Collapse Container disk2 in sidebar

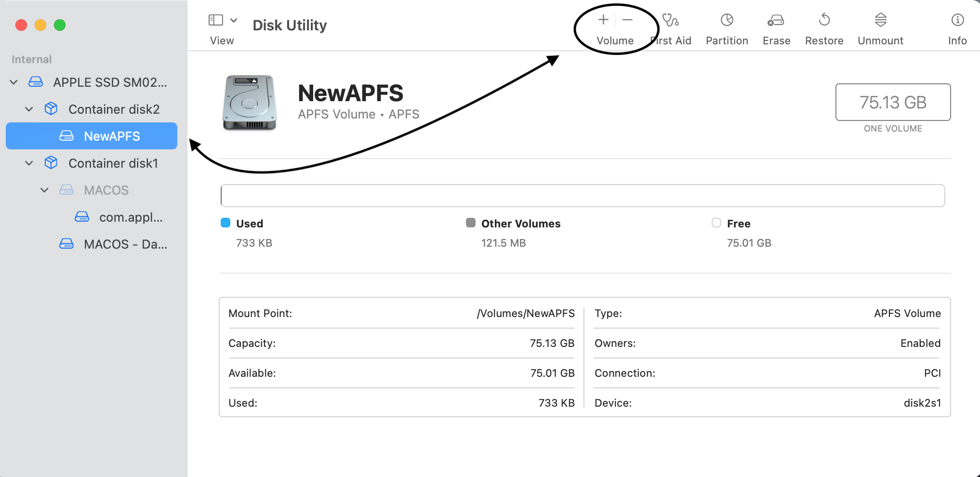coord(28,109)
